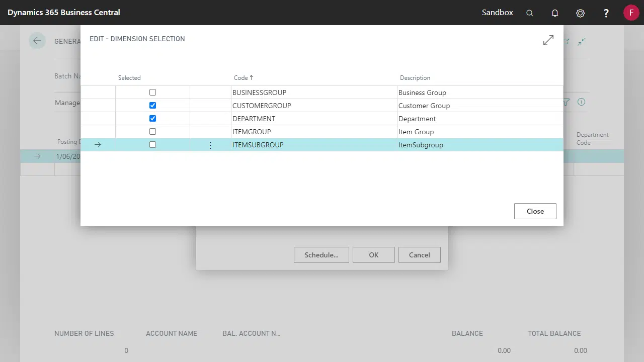Image resolution: width=644 pixels, height=362 pixels.
Task: Click the Dynamics 365 Business Central title
Action: pyautogui.click(x=64, y=13)
